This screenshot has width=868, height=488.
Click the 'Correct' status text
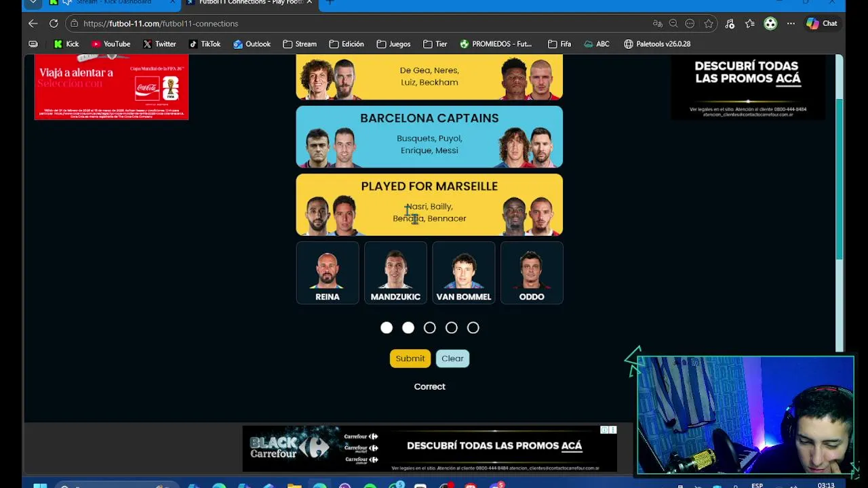pos(430,386)
